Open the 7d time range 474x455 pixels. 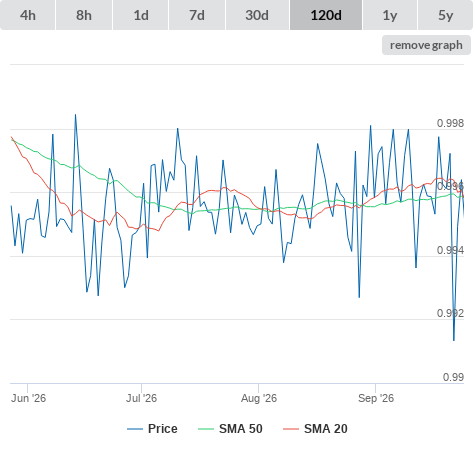coord(197,15)
